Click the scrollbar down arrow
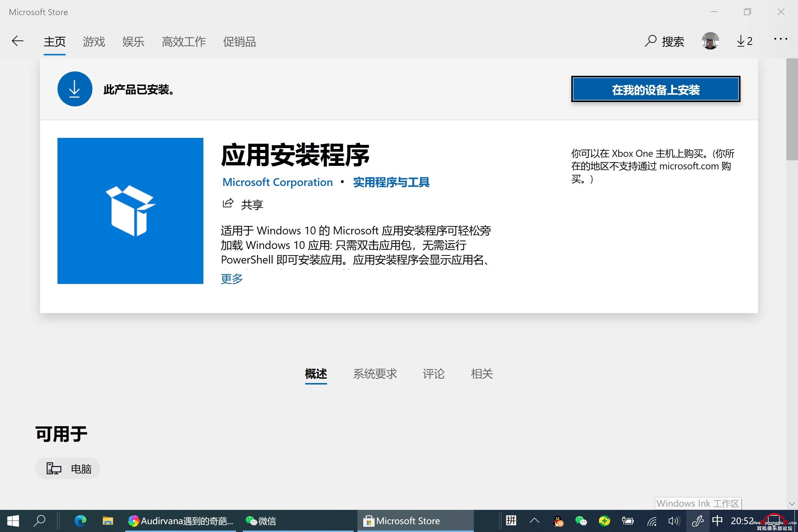The width and height of the screenshot is (798, 532). pyautogui.click(x=792, y=504)
